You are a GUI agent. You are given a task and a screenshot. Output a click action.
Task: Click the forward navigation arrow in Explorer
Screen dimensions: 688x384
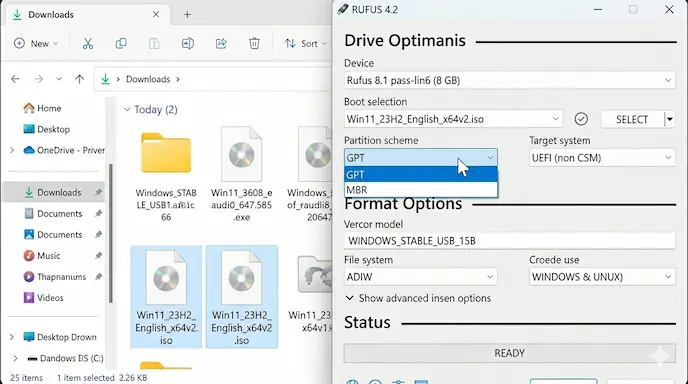click(x=39, y=79)
